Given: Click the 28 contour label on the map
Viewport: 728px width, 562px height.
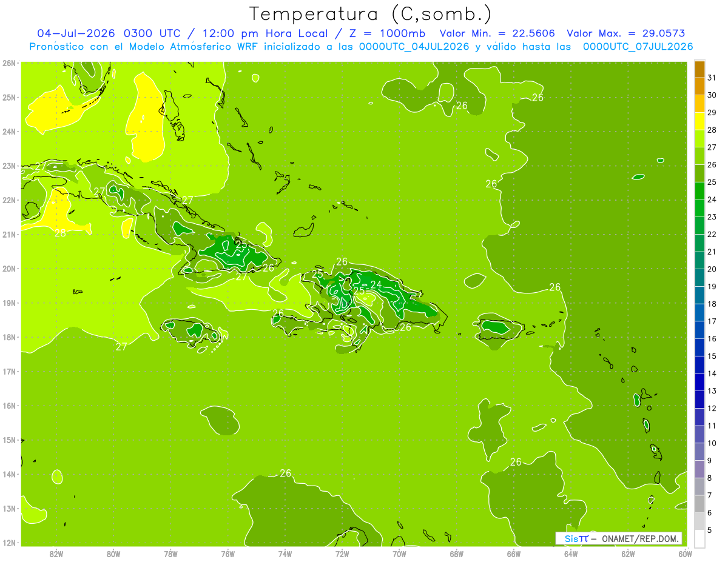Looking at the screenshot, I should click(61, 233).
